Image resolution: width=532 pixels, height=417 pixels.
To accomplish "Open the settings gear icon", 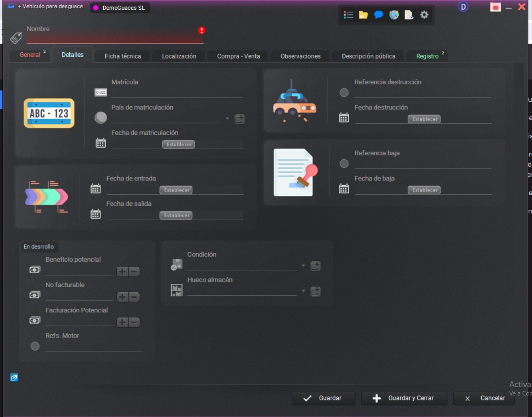I will point(424,15).
